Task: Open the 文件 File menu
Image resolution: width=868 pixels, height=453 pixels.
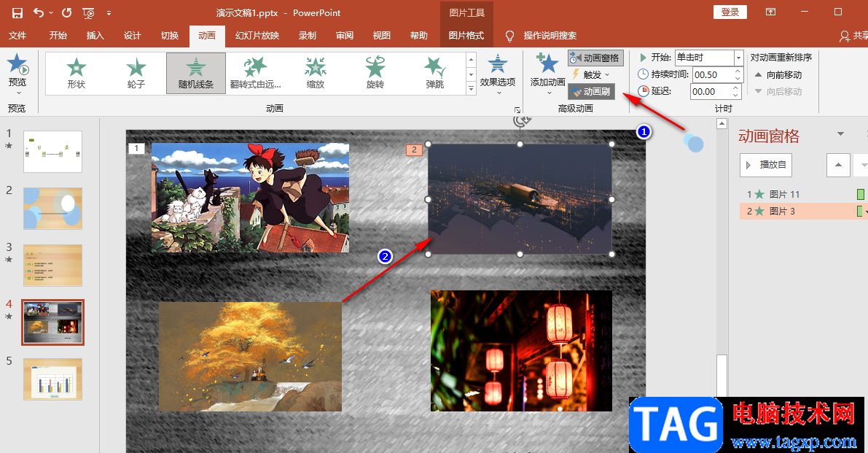Action: (17, 36)
